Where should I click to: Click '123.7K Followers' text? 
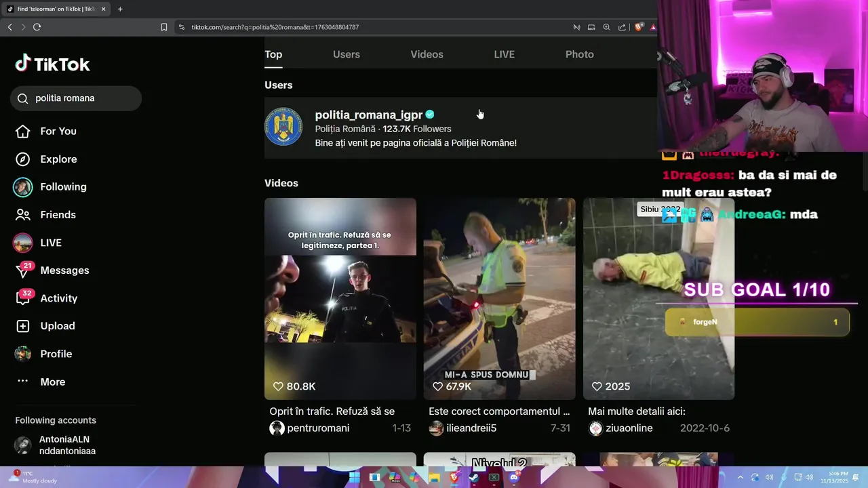point(417,129)
